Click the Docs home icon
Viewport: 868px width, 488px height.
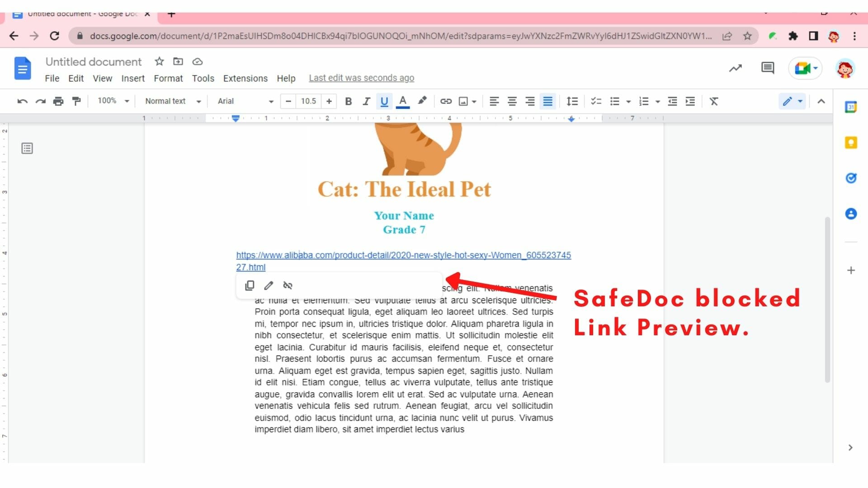[23, 68]
